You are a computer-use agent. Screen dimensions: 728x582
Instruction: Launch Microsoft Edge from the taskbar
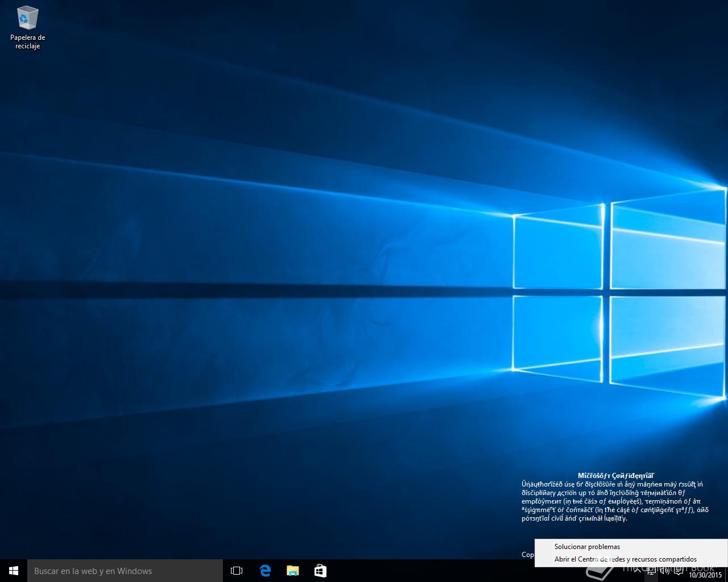tap(265, 571)
